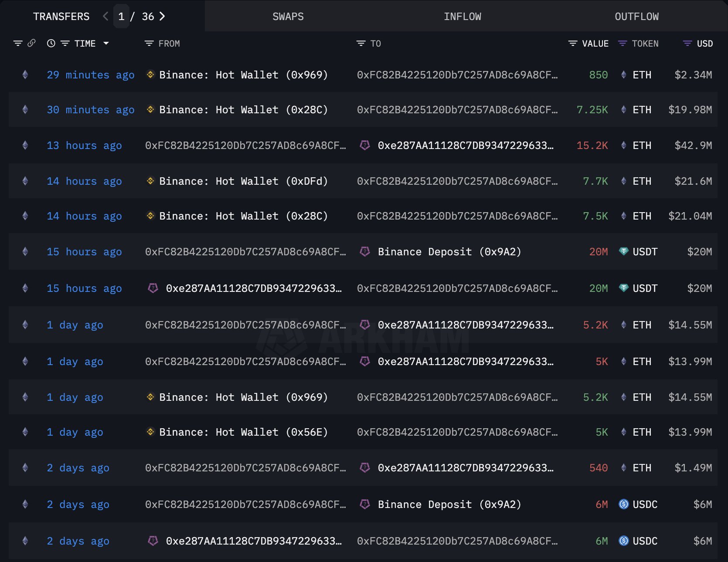Open the OUTFLOW tab
This screenshot has width=728, height=562.
point(636,17)
